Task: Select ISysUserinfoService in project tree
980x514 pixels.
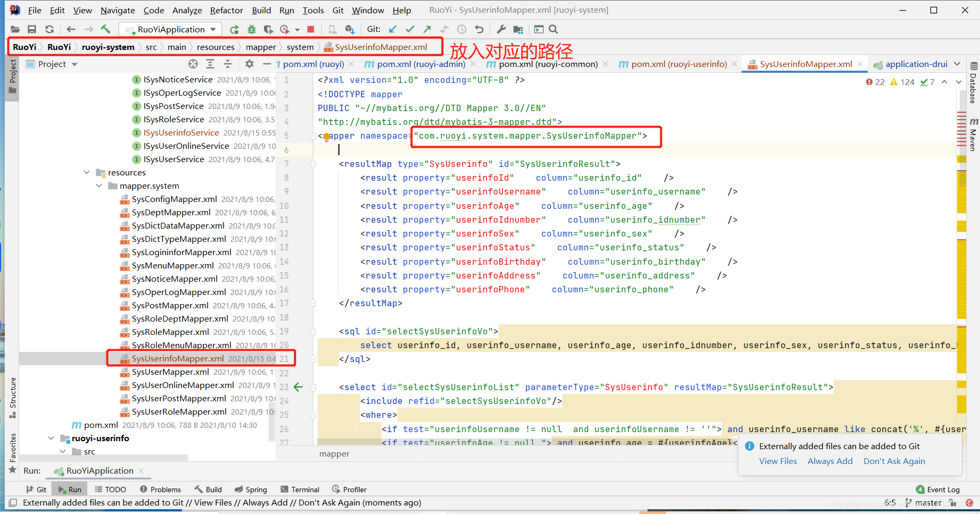Action: [181, 132]
